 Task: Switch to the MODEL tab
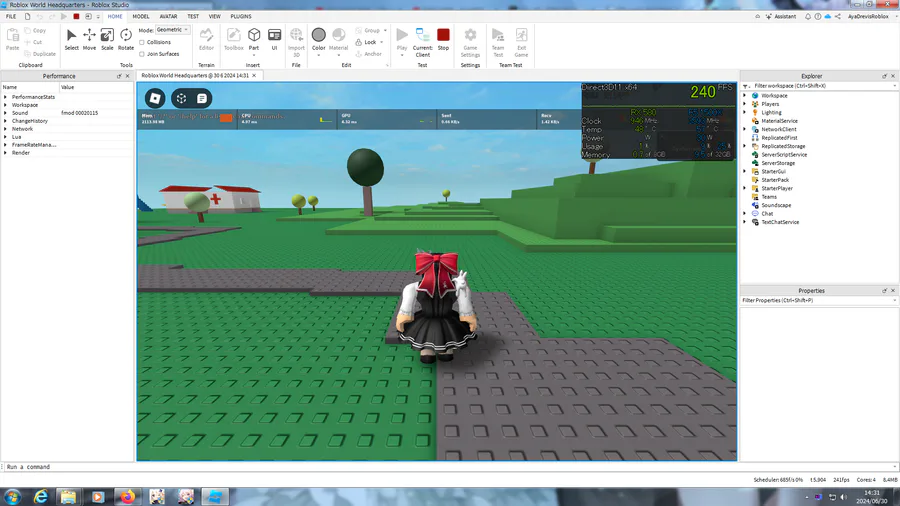[x=141, y=17]
